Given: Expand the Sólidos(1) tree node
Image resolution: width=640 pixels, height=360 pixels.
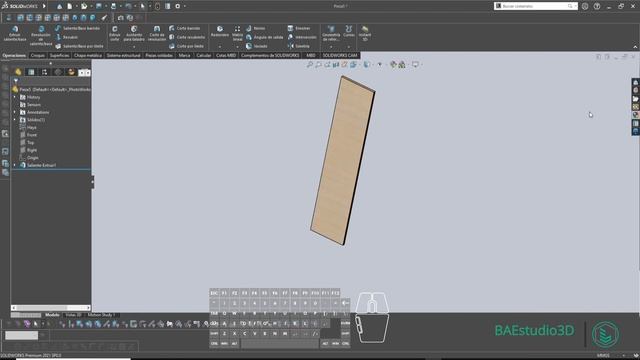Looking at the screenshot, I should click(x=15, y=120).
